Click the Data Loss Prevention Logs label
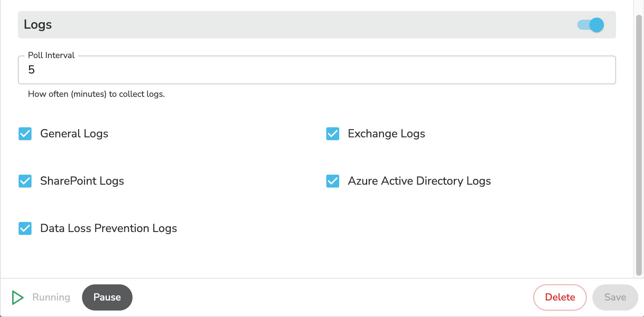Image resolution: width=644 pixels, height=317 pixels. click(109, 228)
